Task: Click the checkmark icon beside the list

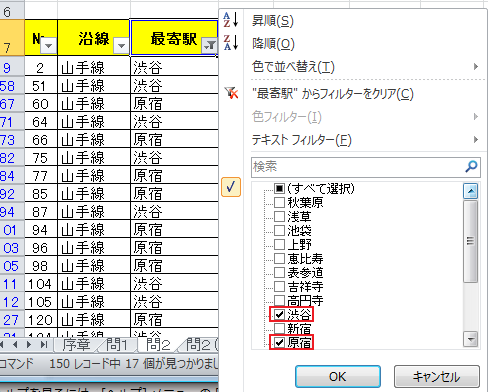Action: tap(231, 187)
